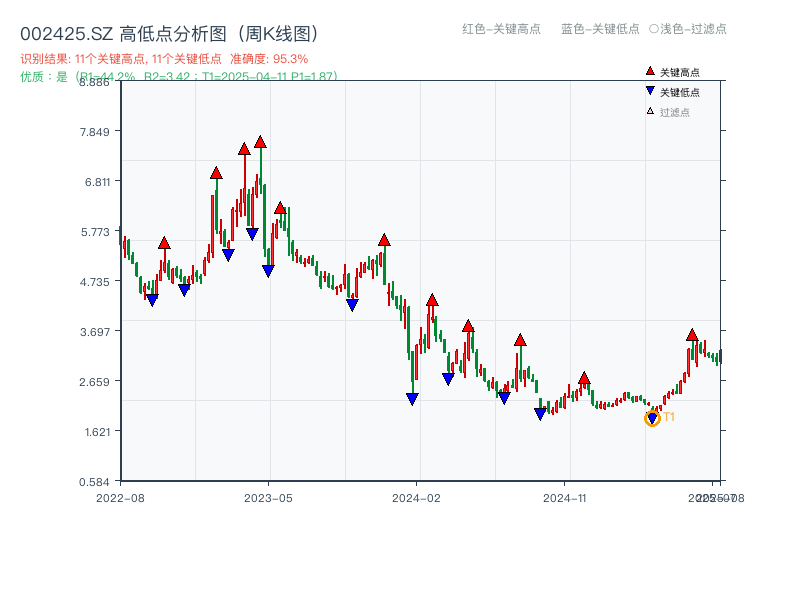
Task: Select the blue 关键低点 triangle icon in chart legend
Action: [649, 90]
